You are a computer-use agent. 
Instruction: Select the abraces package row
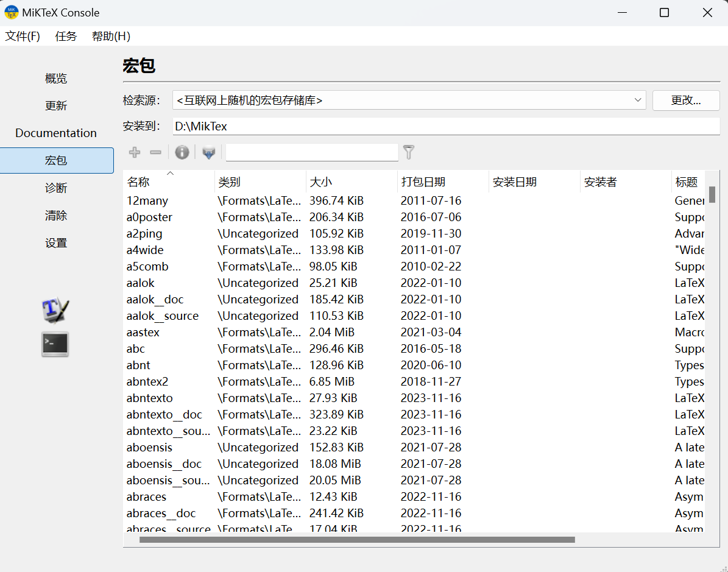click(x=414, y=497)
